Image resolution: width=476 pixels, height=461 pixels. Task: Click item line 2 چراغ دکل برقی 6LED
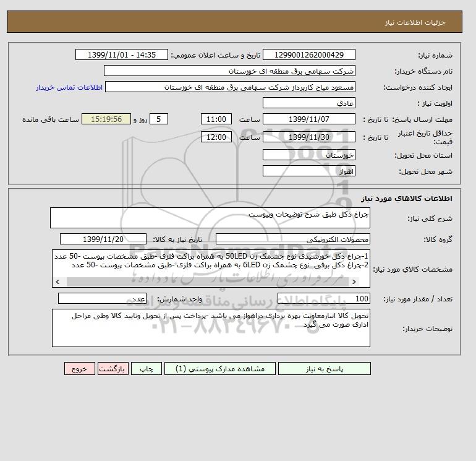point(220,265)
